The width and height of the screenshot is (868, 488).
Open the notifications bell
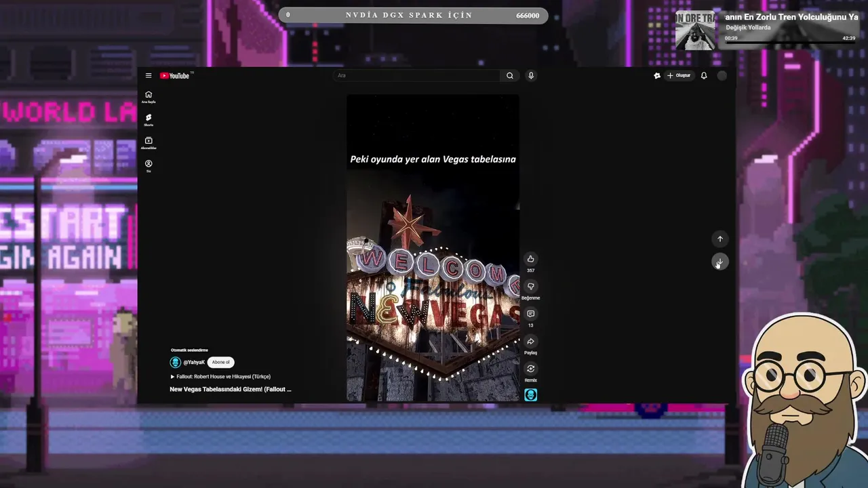pyautogui.click(x=704, y=76)
